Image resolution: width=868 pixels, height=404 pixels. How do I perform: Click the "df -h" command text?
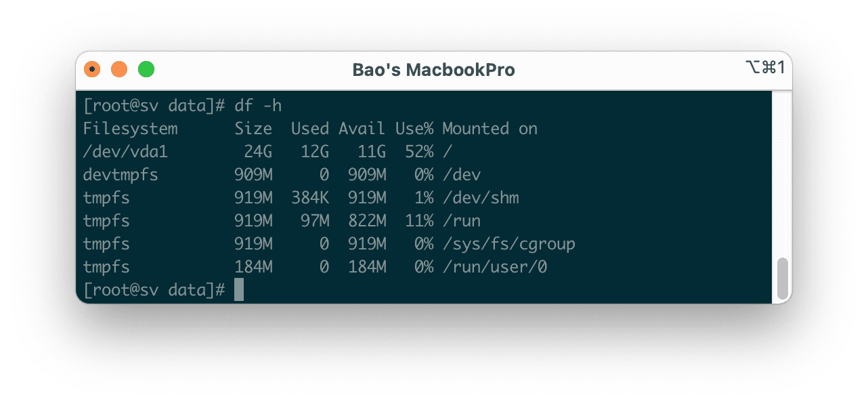click(258, 106)
